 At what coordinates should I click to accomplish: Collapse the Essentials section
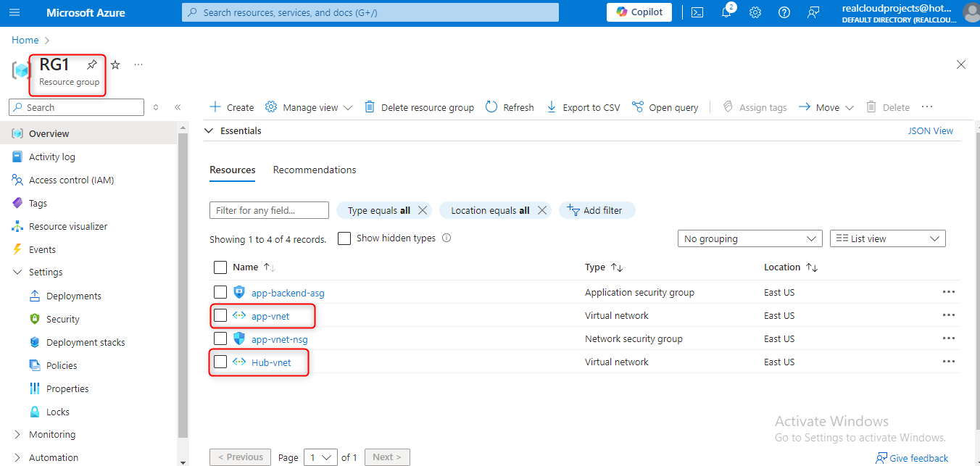click(x=209, y=131)
